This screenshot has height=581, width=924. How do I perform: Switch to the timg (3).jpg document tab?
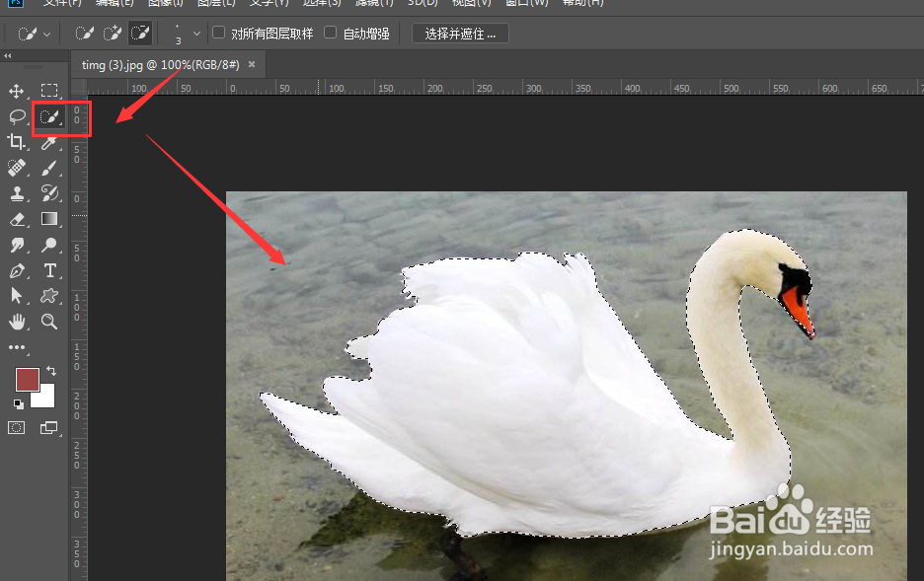(160, 65)
